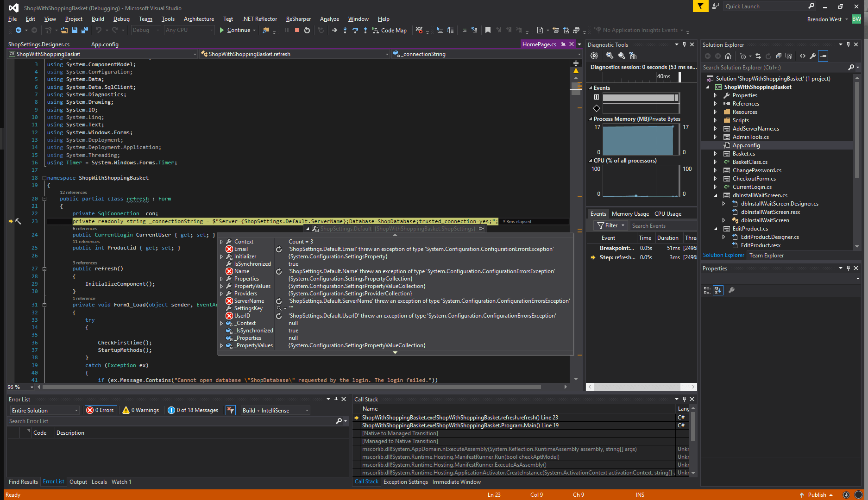Click Properties panel Categorized icon
868x500 pixels.
(707, 290)
